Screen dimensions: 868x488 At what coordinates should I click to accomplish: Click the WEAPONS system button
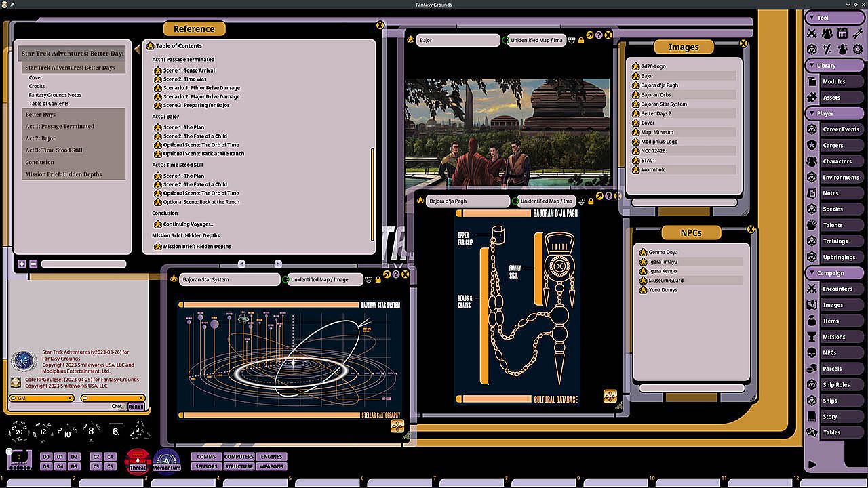pyautogui.click(x=272, y=466)
